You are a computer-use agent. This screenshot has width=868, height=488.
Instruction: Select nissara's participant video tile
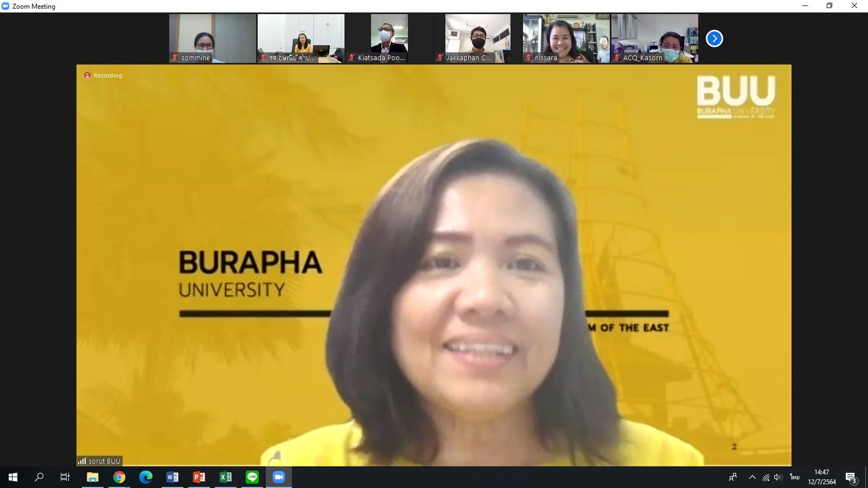(x=566, y=38)
